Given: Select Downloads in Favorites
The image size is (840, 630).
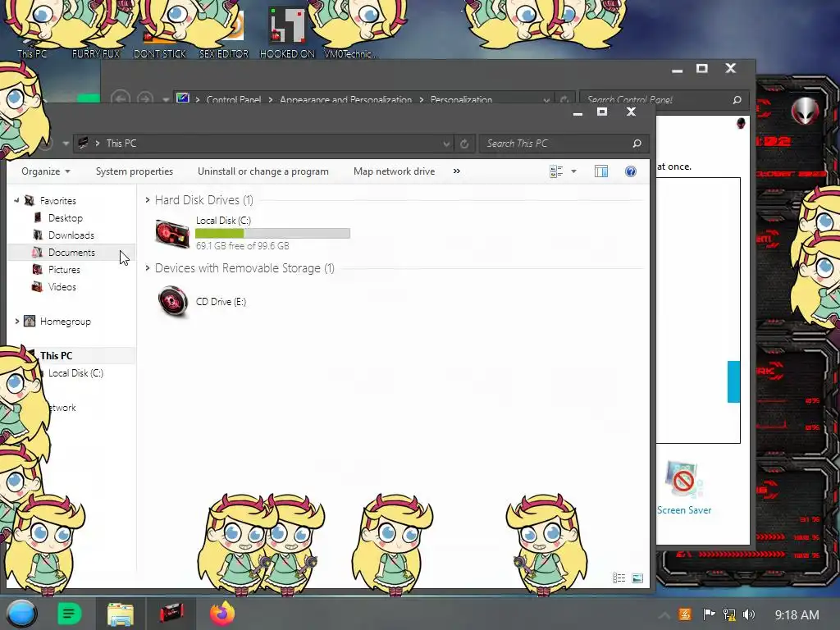Looking at the screenshot, I should click(x=71, y=235).
